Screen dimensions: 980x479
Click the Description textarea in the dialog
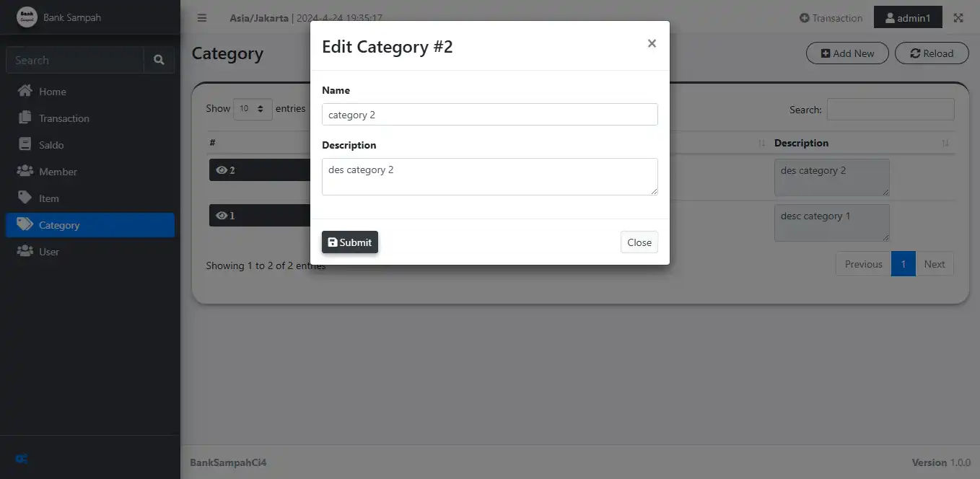tap(489, 177)
